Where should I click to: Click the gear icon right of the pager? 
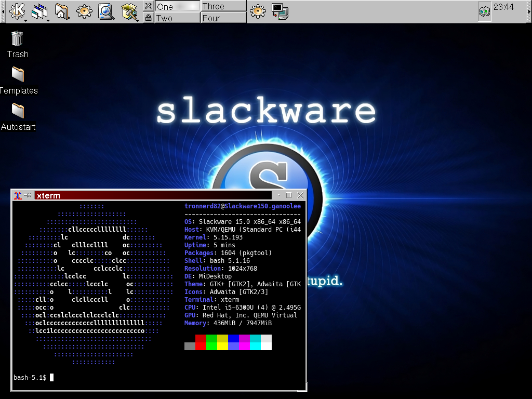(x=257, y=11)
